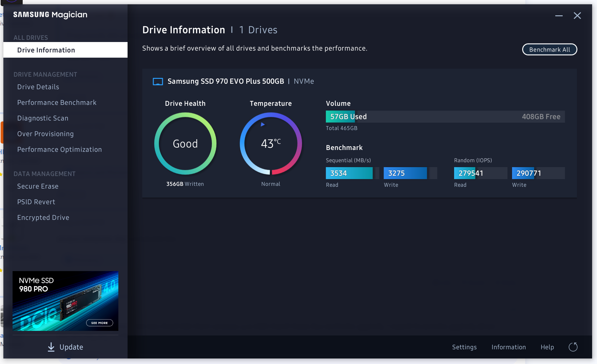Click the random write 290771 bar
Image resolution: width=597 pixels, height=364 pixels.
point(538,173)
